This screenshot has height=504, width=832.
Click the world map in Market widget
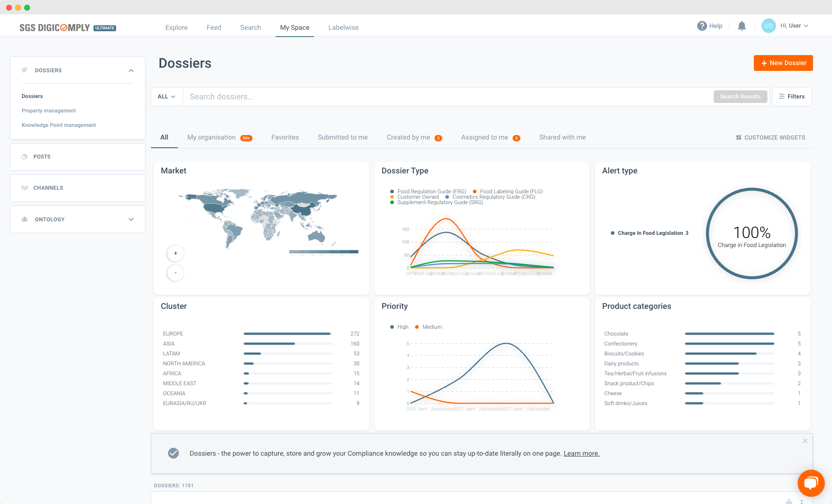[x=258, y=219]
